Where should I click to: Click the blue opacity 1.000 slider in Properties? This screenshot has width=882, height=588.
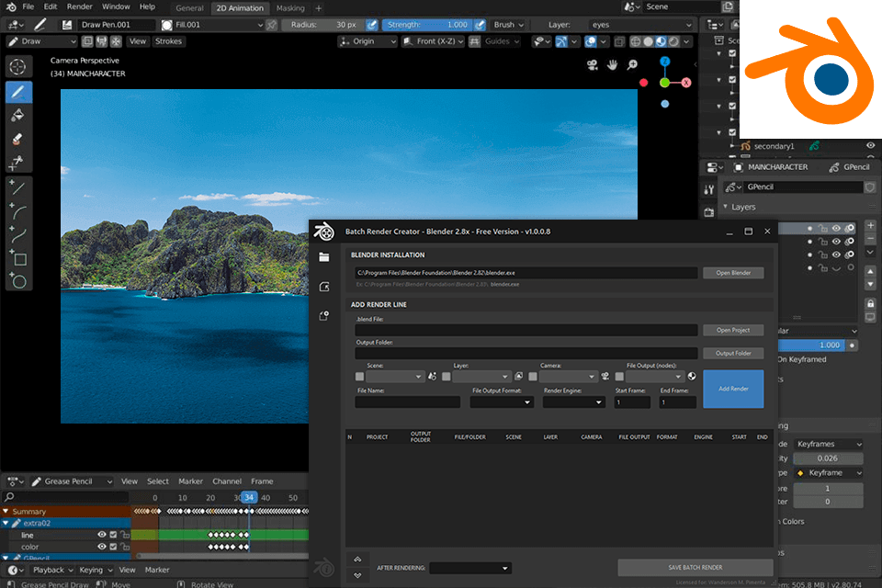coord(811,345)
